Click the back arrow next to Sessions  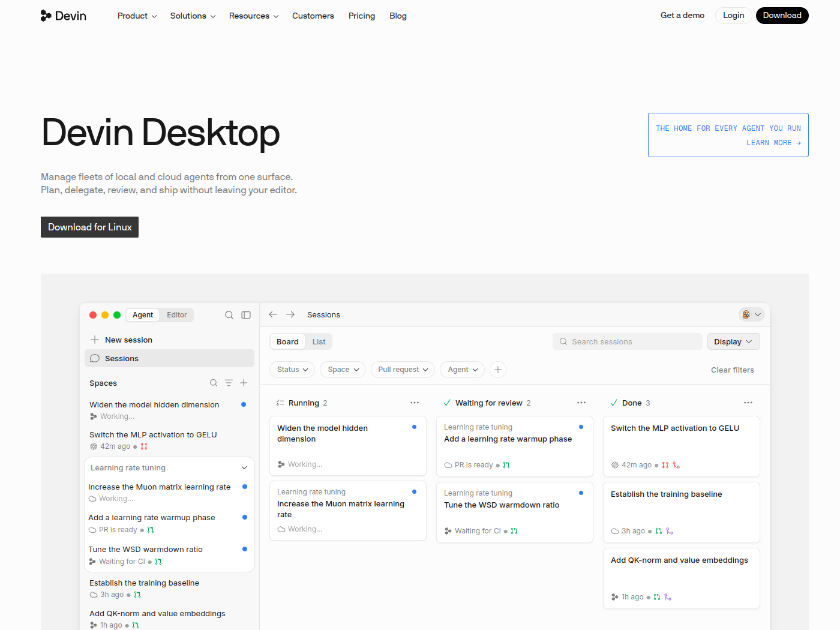[273, 314]
